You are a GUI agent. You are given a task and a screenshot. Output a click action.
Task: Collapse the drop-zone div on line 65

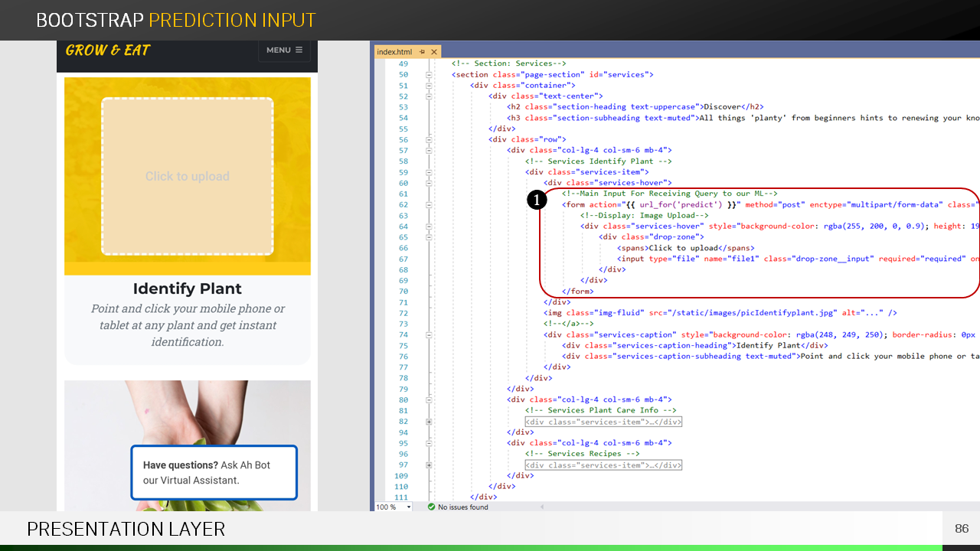click(429, 237)
